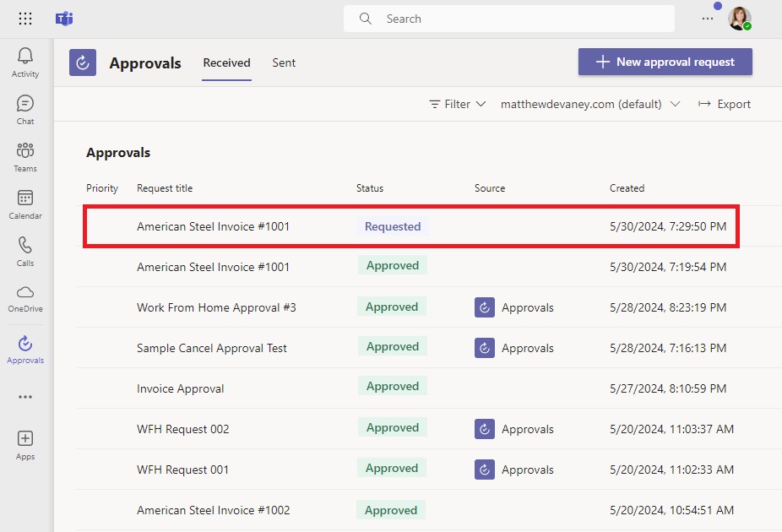Click the Microsoft Teams logo
The image size is (782, 532).
coord(64,19)
